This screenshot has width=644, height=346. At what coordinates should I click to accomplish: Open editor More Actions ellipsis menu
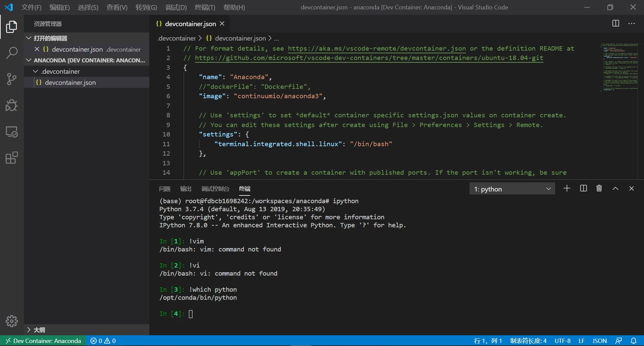tap(632, 23)
